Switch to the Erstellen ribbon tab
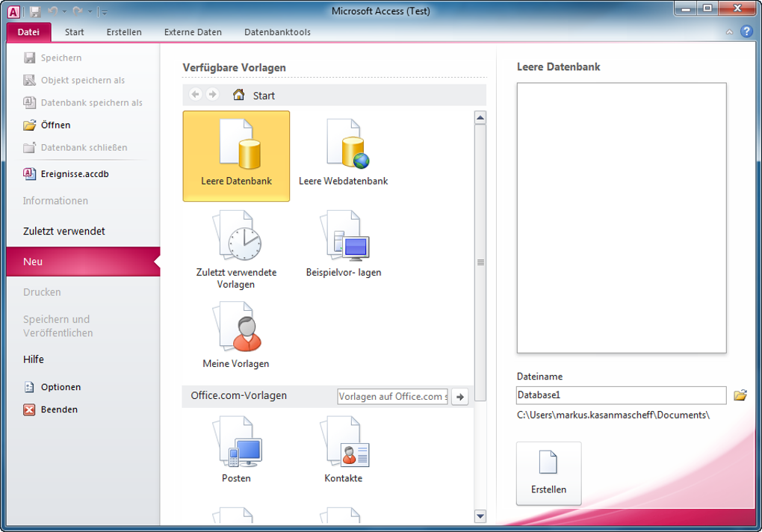This screenshot has height=532, width=762. click(124, 32)
